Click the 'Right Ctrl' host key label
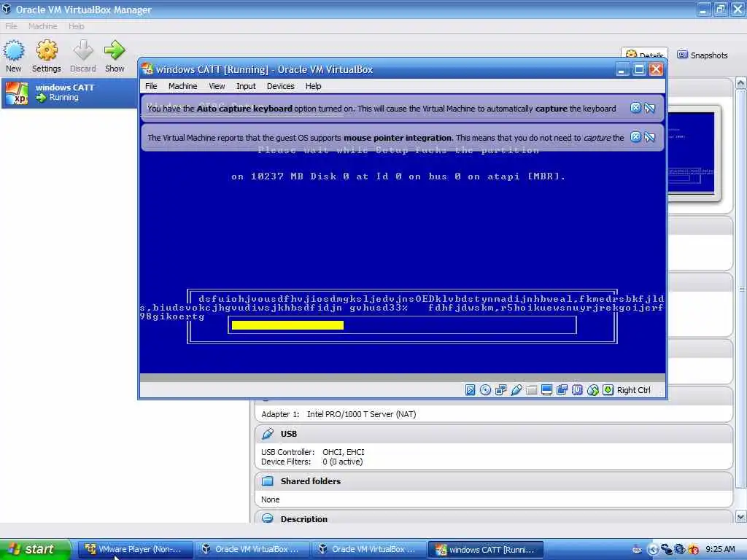This screenshot has height=560, width=747. (634, 390)
